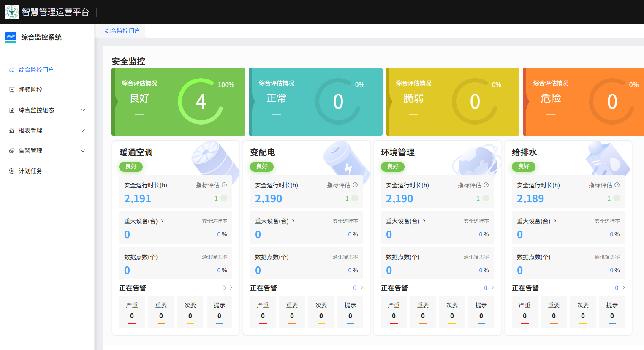The width and height of the screenshot is (644, 350).
Task: Expand the 综合监控组态 menu chevron
Action: (83, 110)
